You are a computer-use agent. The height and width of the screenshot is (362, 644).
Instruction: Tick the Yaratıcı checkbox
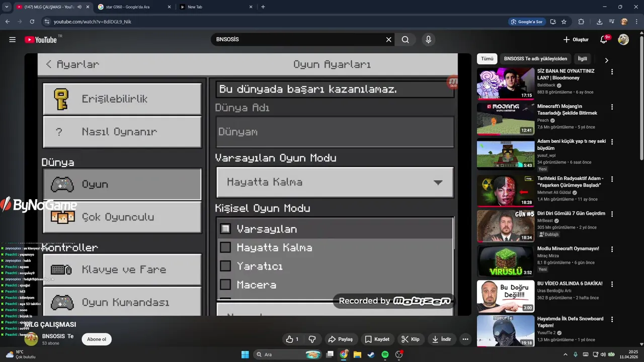[x=225, y=266]
